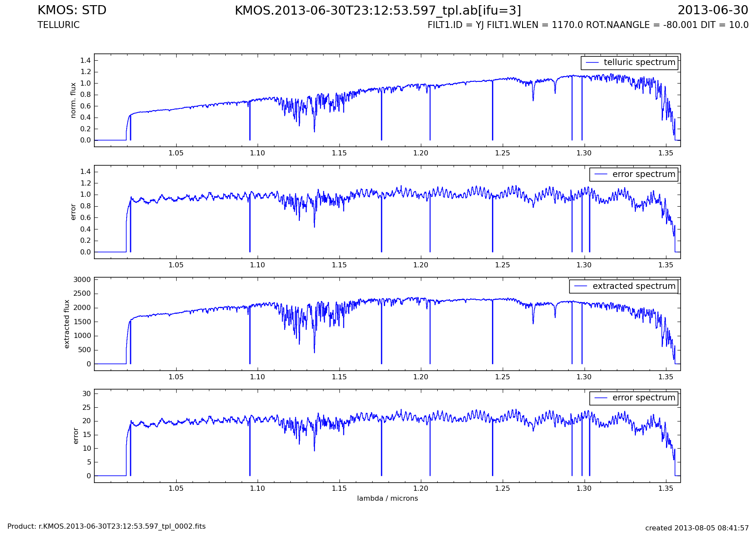This screenshot has height=536, width=756.
Task: Click the blue line sample in extracted spectrum legend
Action: [x=581, y=286]
